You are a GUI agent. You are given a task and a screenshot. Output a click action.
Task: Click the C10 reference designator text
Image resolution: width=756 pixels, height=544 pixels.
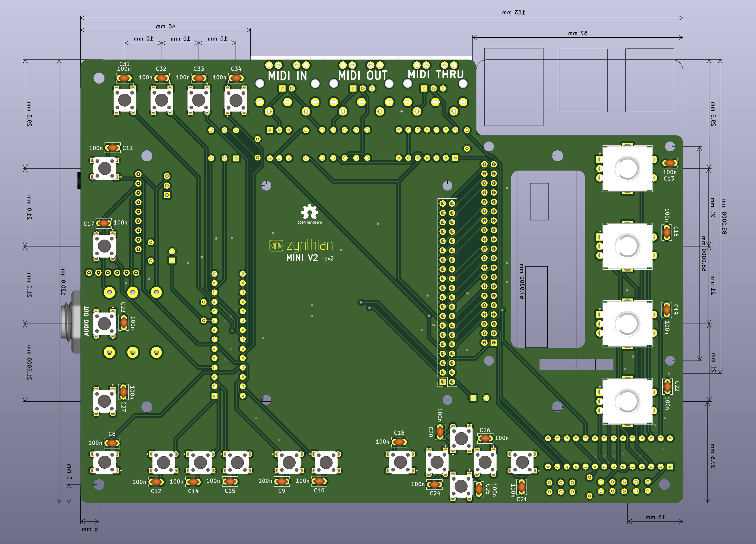point(319,491)
